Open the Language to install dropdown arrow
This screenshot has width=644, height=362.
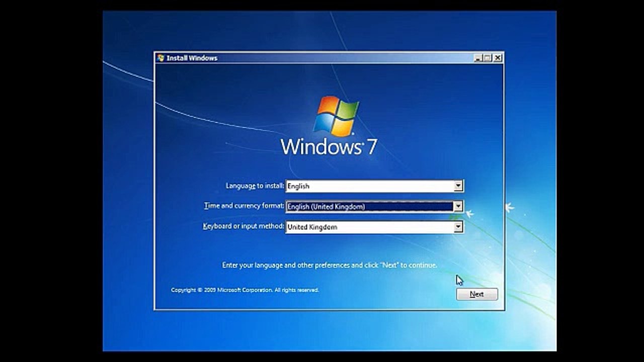[458, 186]
